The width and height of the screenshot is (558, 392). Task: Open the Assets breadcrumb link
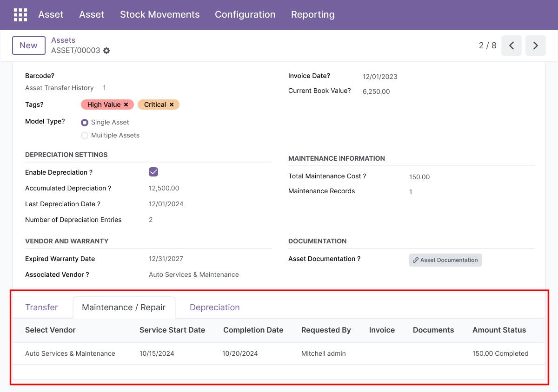click(63, 40)
